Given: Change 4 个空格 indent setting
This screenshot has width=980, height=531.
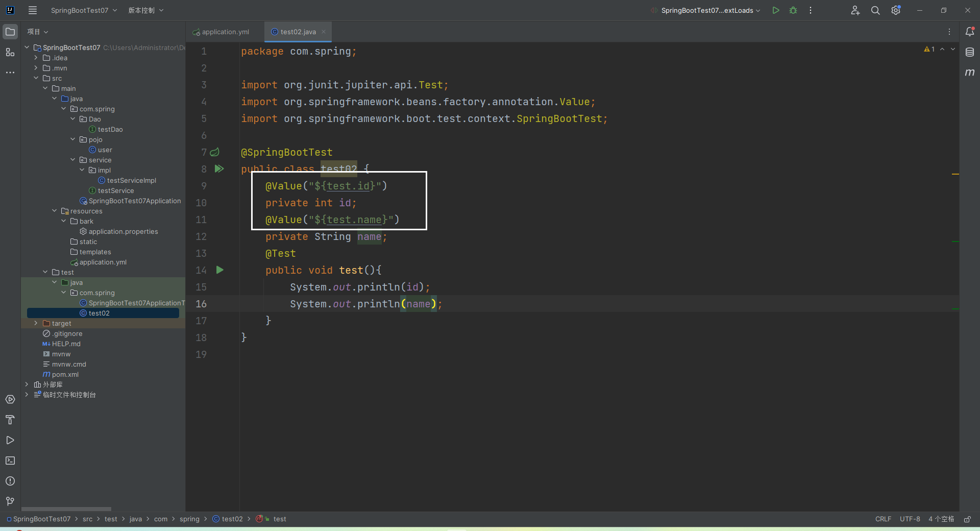Looking at the screenshot, I should [x=941, y=519].
